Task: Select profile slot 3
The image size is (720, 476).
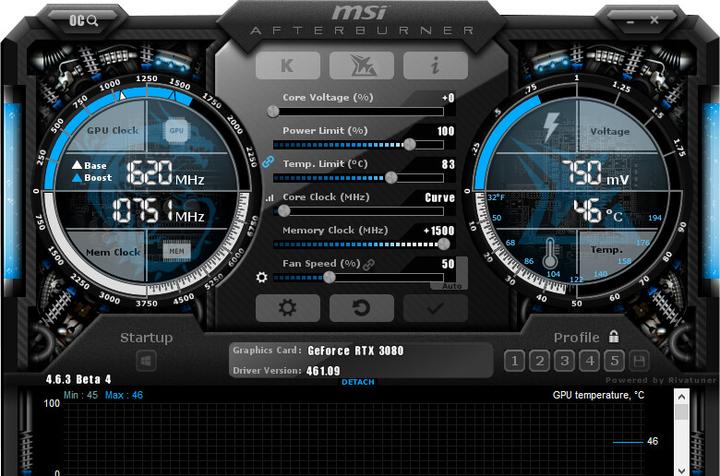Action: point(564,361)
